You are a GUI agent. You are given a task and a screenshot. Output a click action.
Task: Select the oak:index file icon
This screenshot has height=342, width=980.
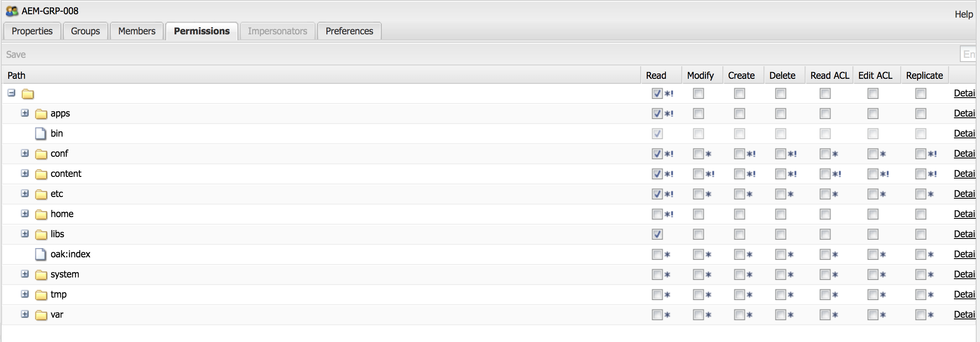[41, 254]
